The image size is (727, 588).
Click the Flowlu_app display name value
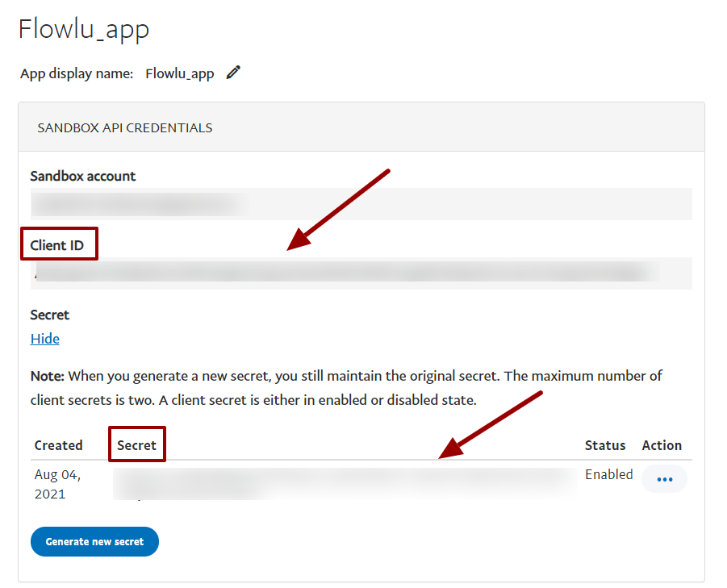point(180,73)
